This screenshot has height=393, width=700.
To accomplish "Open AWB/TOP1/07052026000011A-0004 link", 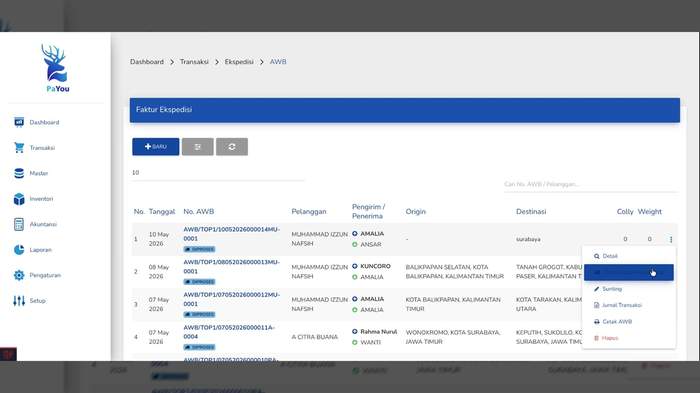I will (x=229, y=332).
